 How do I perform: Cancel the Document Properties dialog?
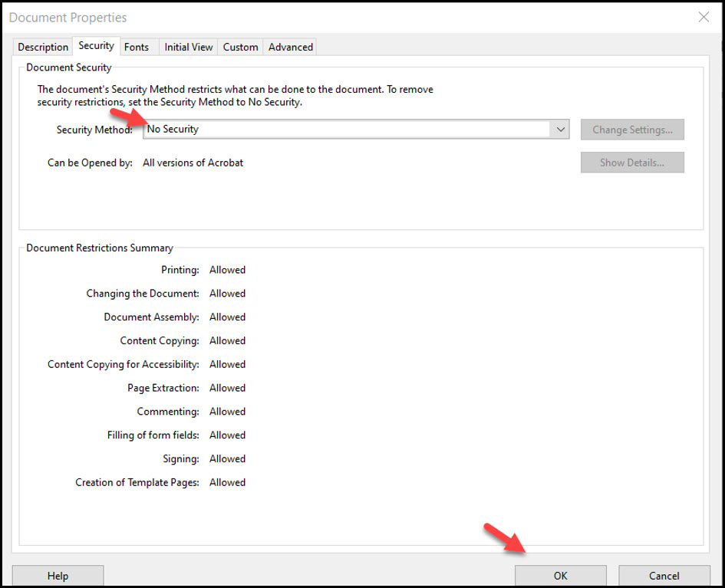tap(664, 575)
